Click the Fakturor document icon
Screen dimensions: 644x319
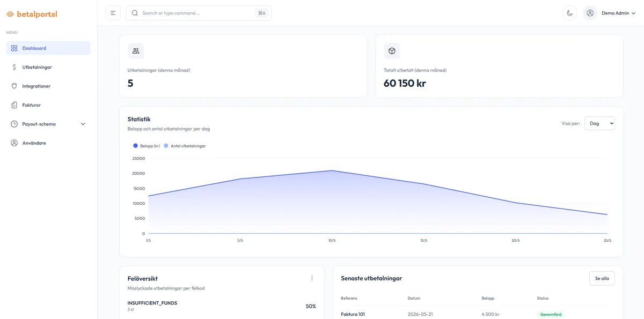click(x=14, y=105)
